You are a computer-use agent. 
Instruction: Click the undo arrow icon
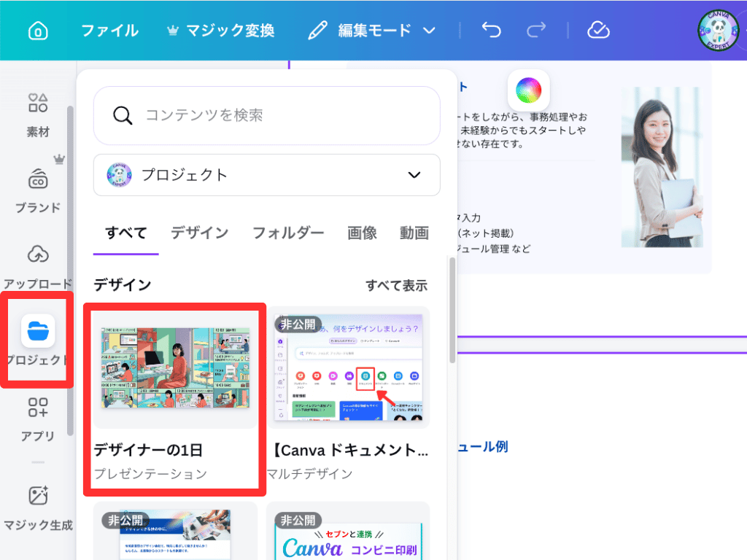490,30
